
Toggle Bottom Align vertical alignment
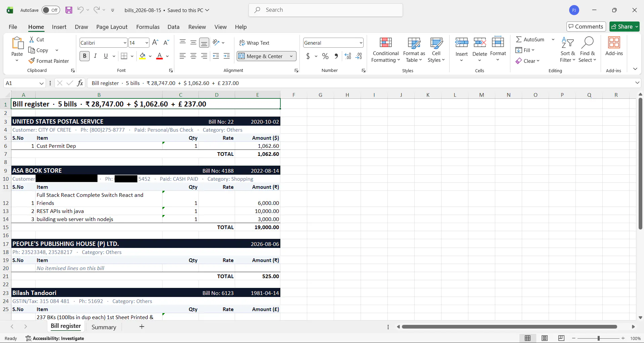(204, 42)
